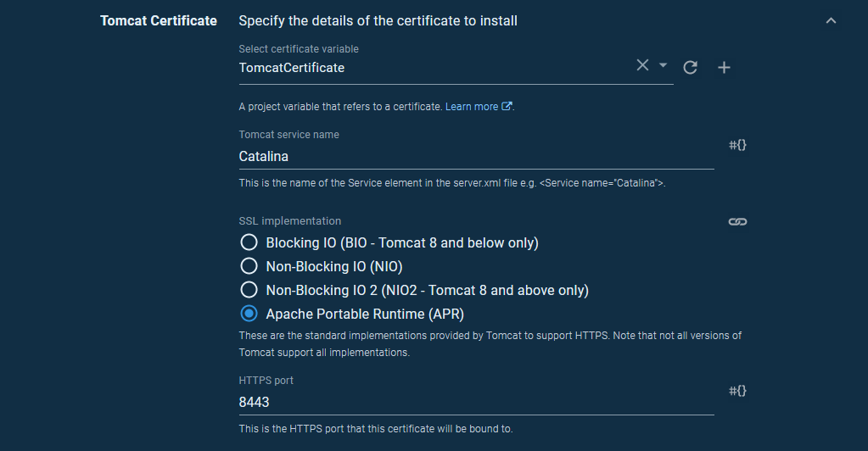Image resolution: width=868 pixels, height=451 pixels.
Task: Select Non-Blocking IO (NIO) radio option
Action: pos(249,266)
